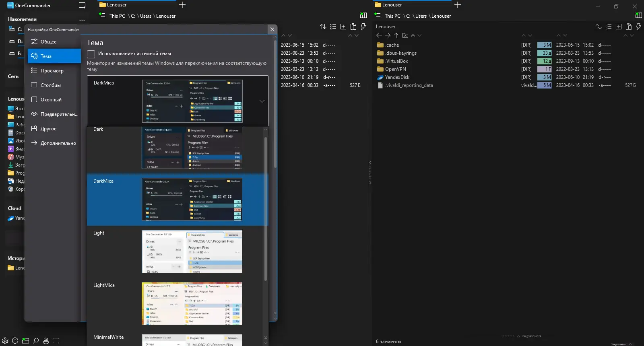The height and width of the screenshot is (346, 644).
Task: Click the theme list scrollbar thumb
Action: tap(266, 209)
